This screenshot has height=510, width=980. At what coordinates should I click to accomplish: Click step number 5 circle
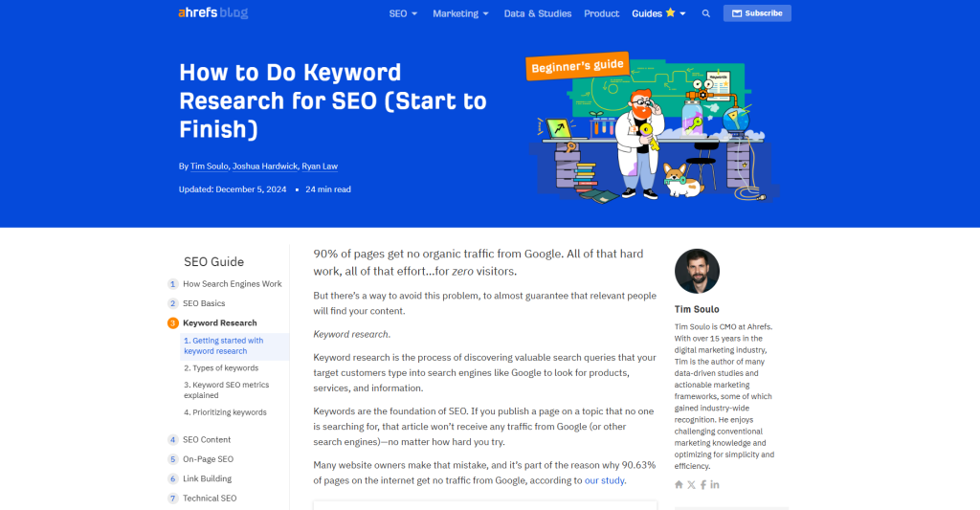173,459
